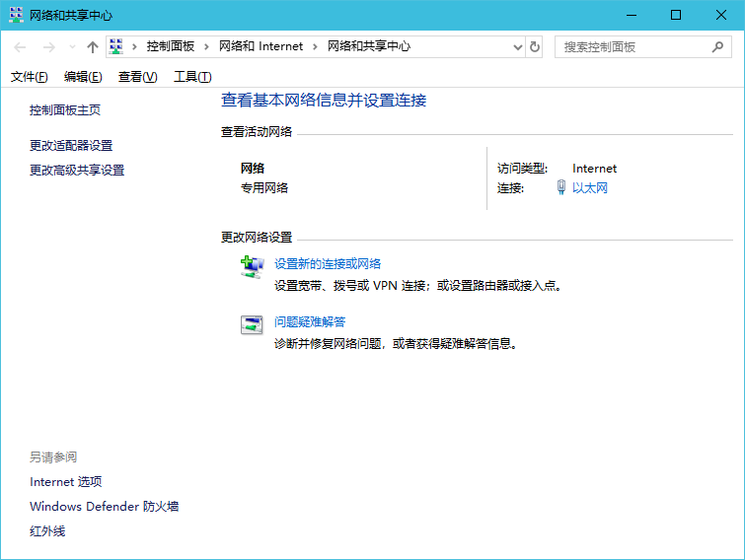Click heading 查看基本网络信息并设置连接
This screenshot has height=560, width=745.
[x=324, y=101]
